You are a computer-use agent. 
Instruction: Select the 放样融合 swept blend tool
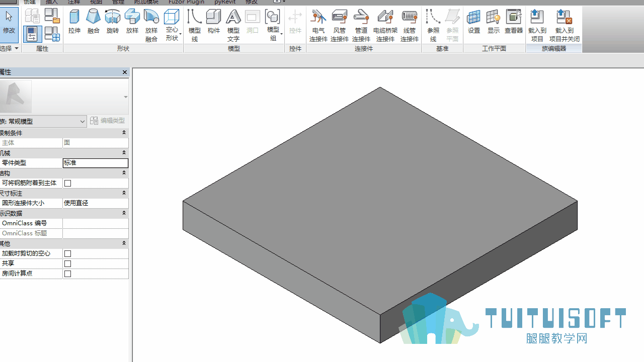click(151, 25)
